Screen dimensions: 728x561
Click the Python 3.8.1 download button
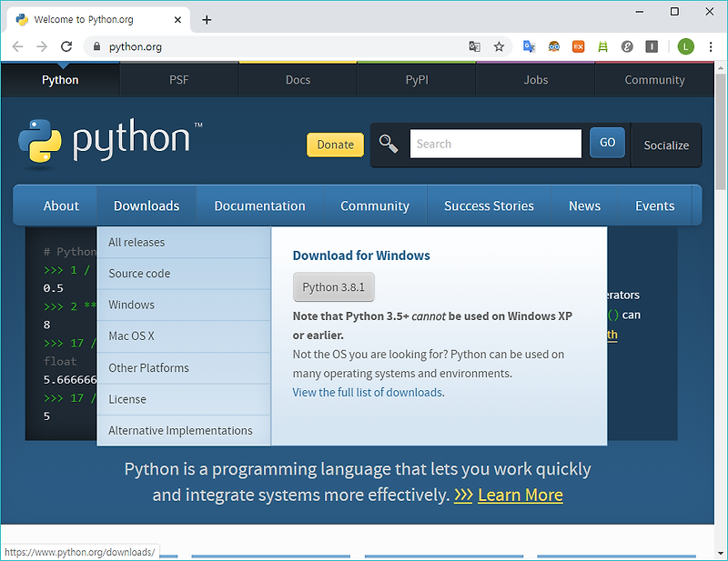(333, 287)
